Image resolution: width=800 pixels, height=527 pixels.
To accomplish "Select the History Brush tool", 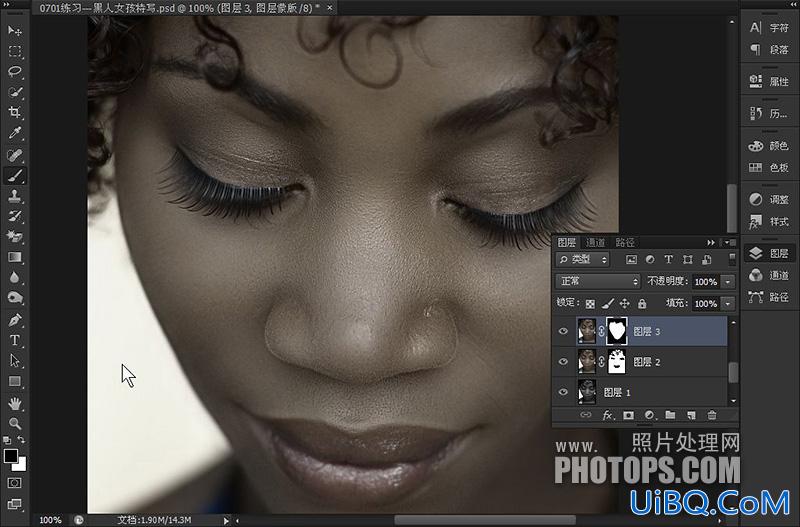I will click(x=15, y=216).
